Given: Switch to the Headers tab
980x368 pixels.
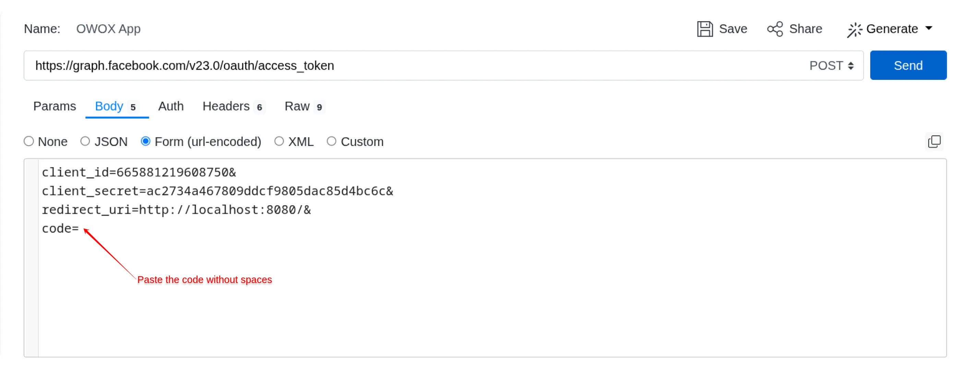Looking at the screenshot, I should click(x=226, y=107).
